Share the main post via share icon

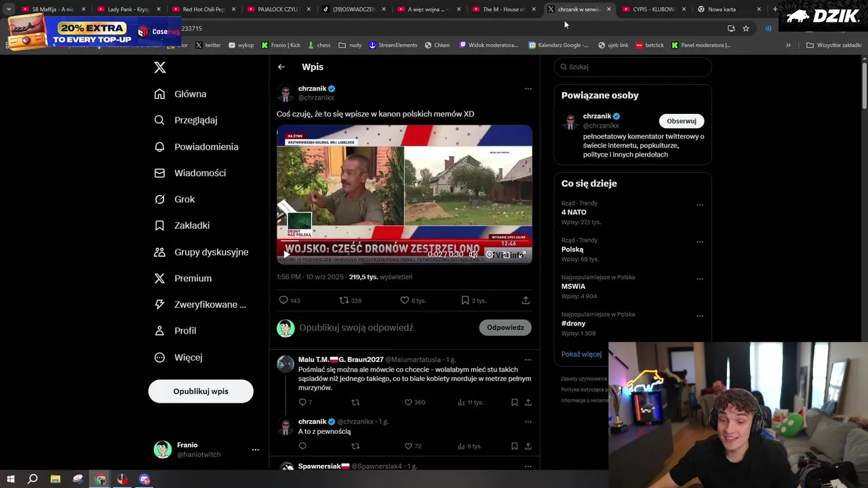tap(526, 300)
